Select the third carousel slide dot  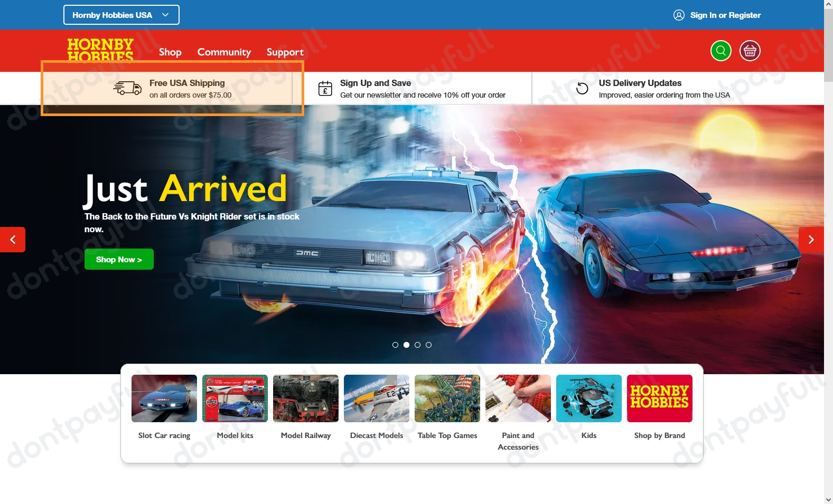(x=417, y=345)
